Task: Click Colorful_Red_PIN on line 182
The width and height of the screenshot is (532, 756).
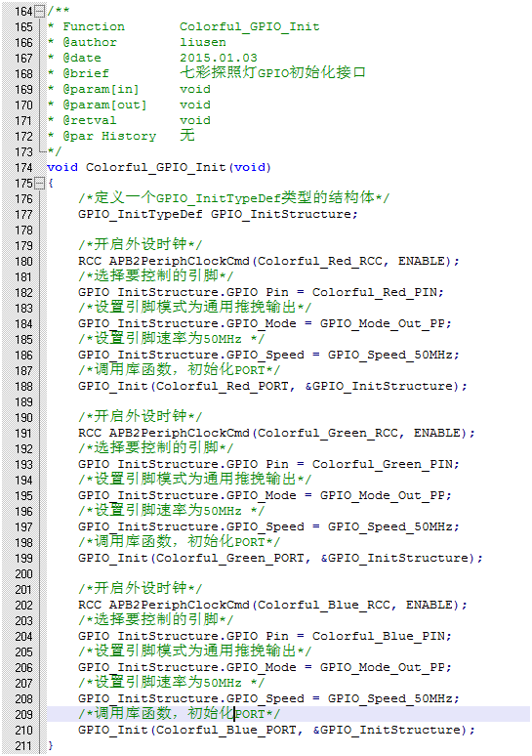Action: coord(377,292)
